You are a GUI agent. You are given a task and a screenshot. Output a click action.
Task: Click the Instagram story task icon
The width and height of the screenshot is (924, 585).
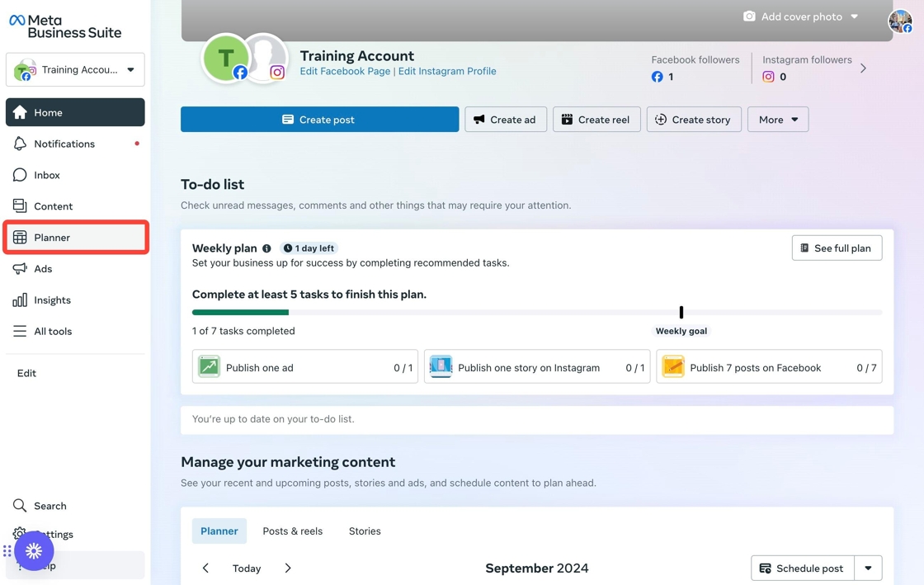click(441, 366)
